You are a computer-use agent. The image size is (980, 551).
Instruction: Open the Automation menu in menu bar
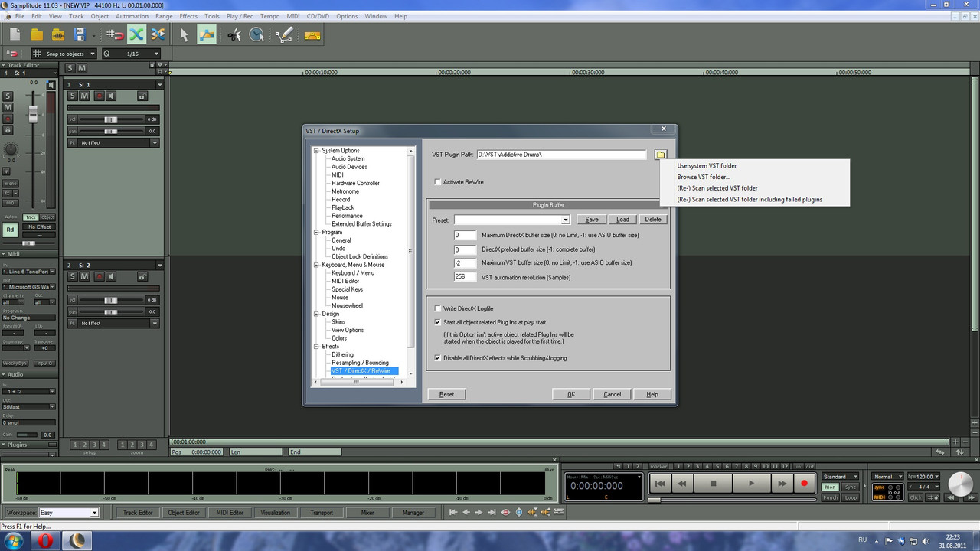132,16
